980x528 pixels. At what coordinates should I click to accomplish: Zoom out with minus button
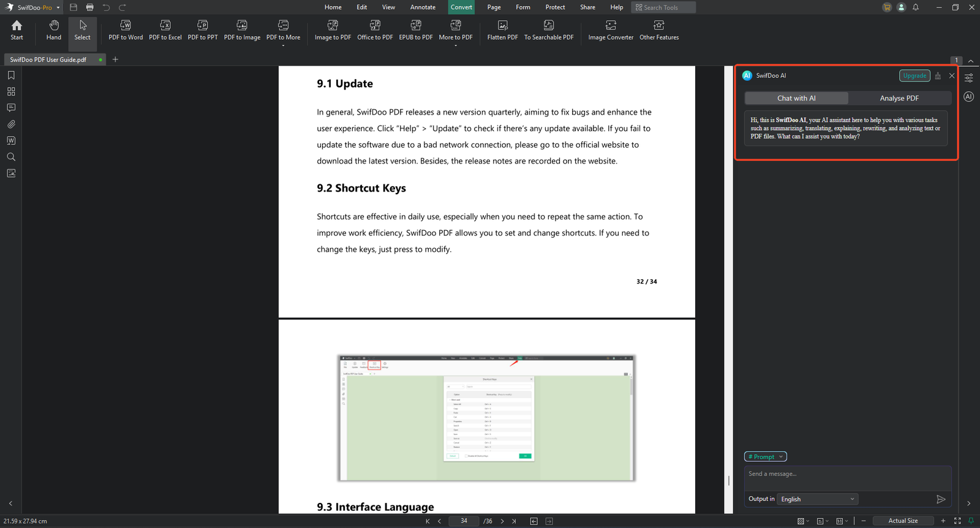[864, 521]
